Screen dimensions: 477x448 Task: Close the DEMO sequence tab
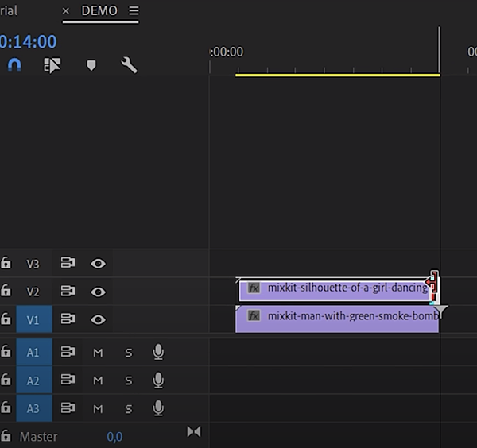click(66, 11)
